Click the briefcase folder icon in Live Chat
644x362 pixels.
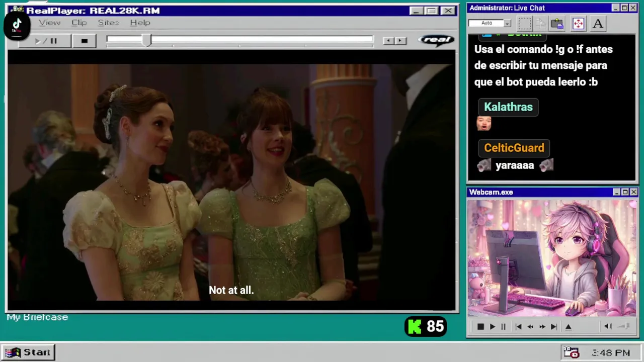(557, 24)
